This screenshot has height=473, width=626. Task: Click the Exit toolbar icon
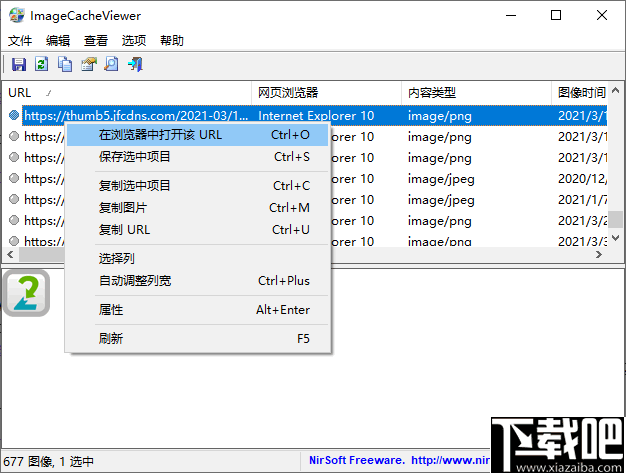[135, 64]
